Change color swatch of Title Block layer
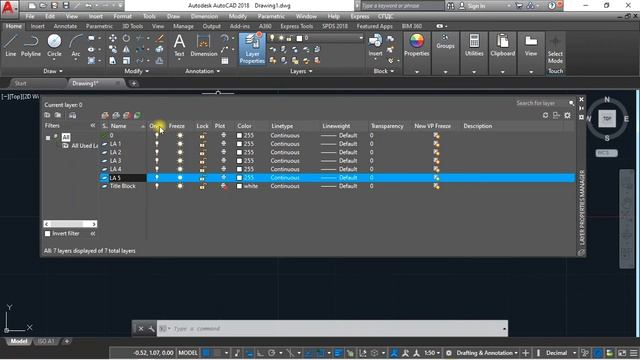This screenshot has height=360, width=640. 240,186
